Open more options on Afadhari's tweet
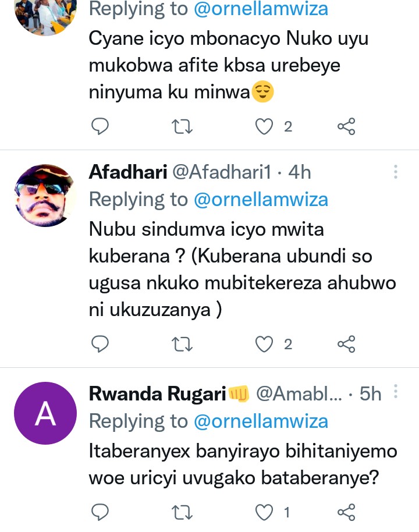This screenshot has width=419, height=532. (396, 172)
